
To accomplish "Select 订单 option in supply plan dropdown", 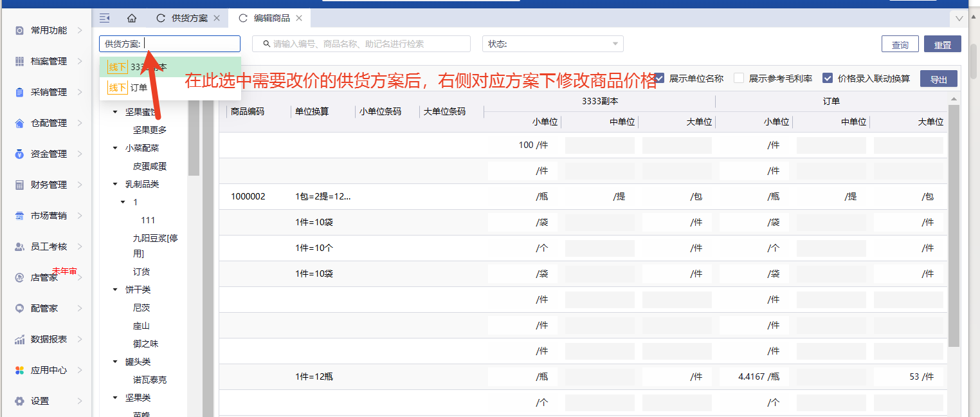I will click(138, 88).
